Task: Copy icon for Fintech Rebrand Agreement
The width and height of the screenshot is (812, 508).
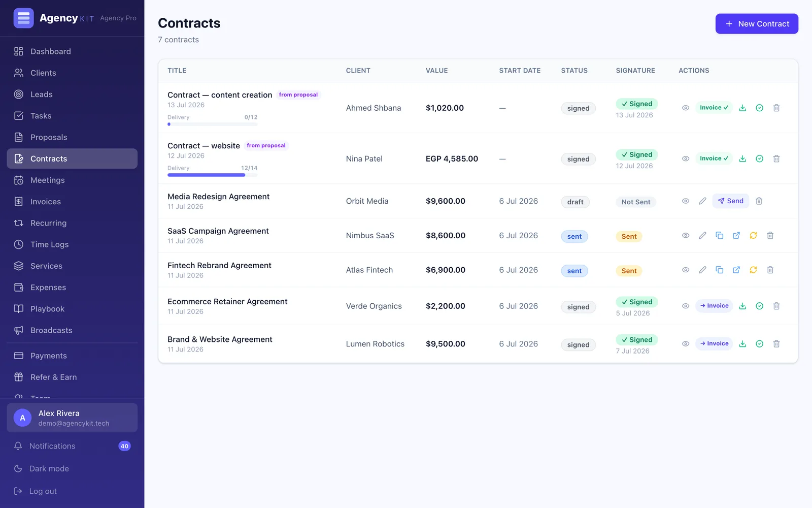Action: 719,270
